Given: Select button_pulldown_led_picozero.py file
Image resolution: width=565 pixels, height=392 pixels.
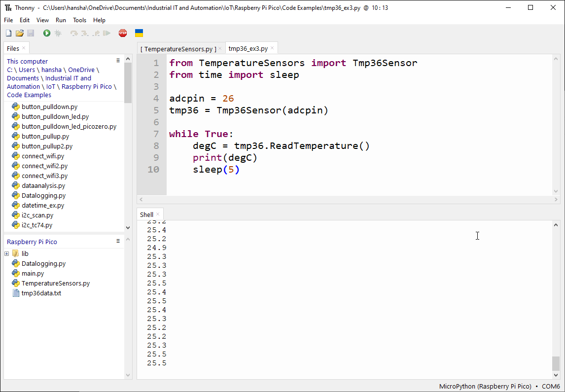Looking at the screenshot, I should pos(69,126).
